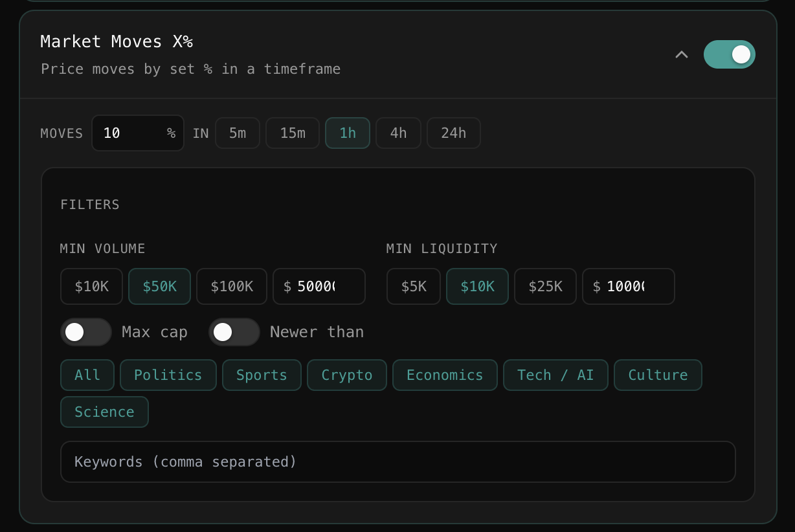The image size is (795, 532).
Task: Switch timeframe to 4h
Action: point(398,133)
